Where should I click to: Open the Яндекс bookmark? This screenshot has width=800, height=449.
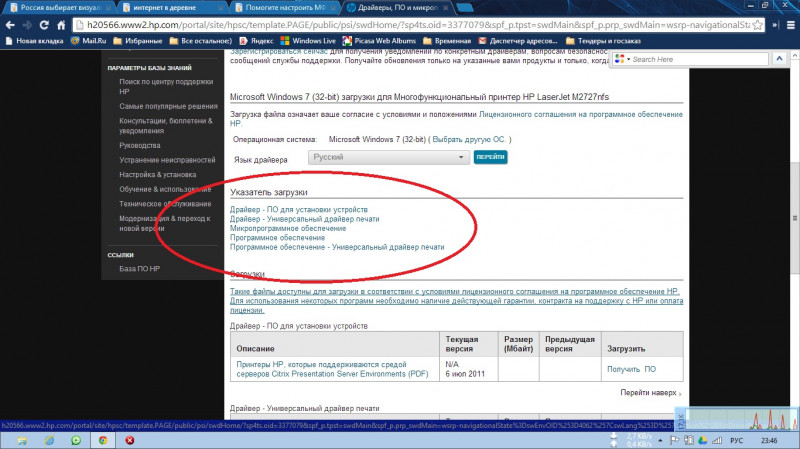(x=256, y=41)
